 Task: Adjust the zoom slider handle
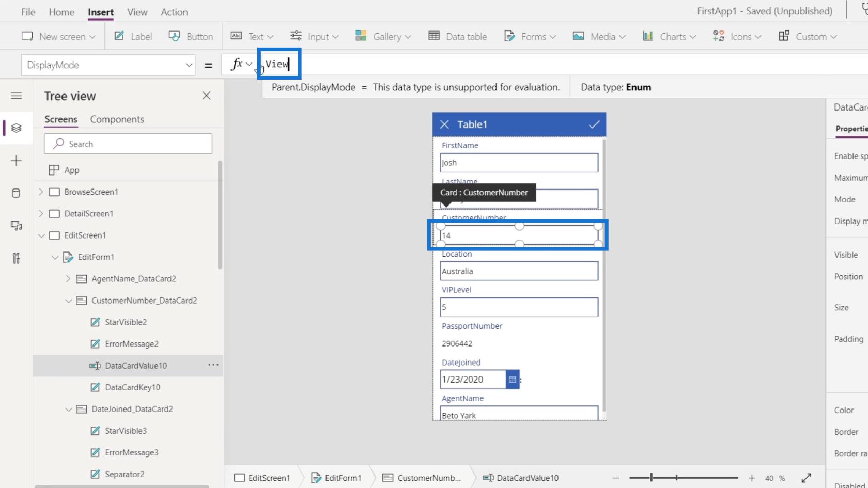pos(652,478)
